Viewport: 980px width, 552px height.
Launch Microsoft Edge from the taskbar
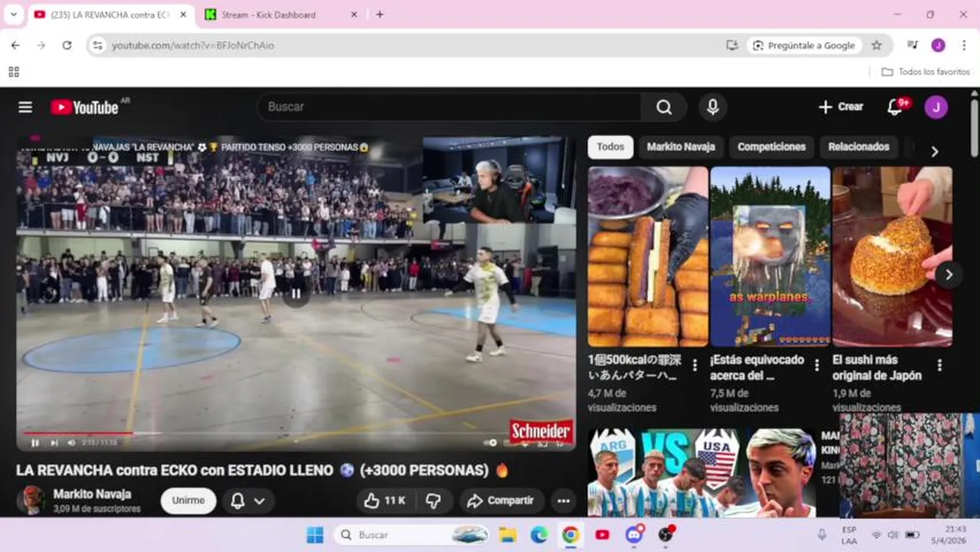[539, 535]
